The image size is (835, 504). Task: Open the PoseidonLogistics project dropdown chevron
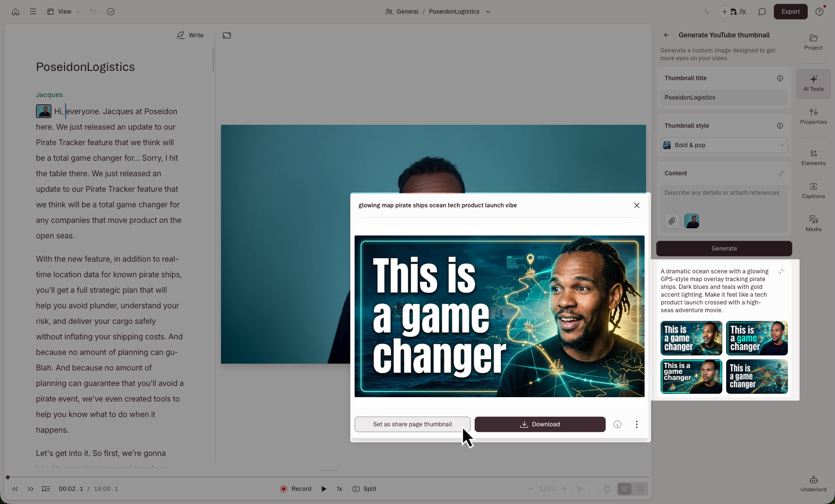point(488,12)
